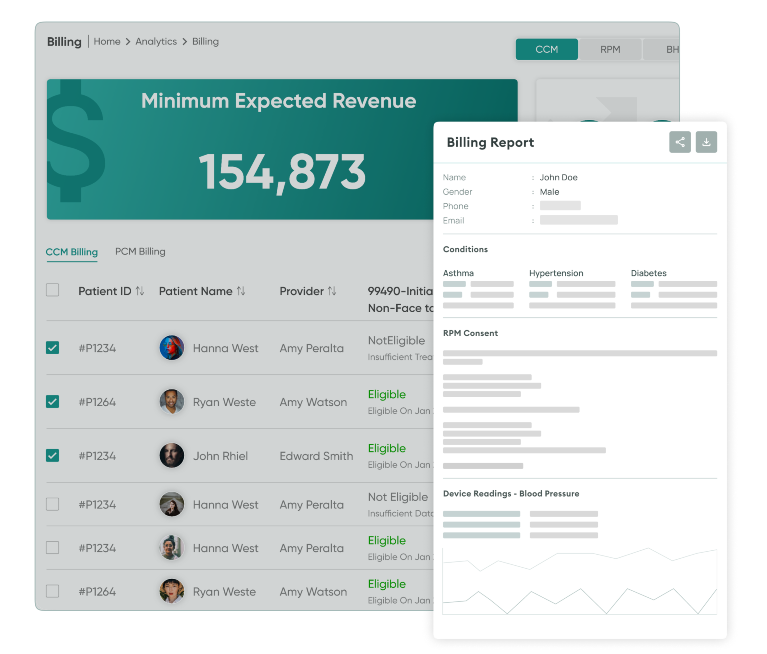The height and width of the screenshot is (654, 767).
Task: Sort by Patient Name column arrows
Action: coord(241,291)
